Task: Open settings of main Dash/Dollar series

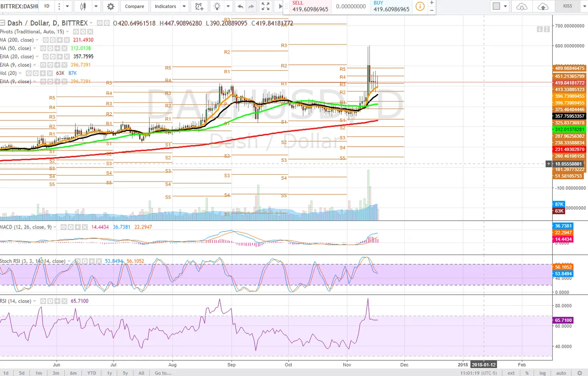Action: coord(107,23)
